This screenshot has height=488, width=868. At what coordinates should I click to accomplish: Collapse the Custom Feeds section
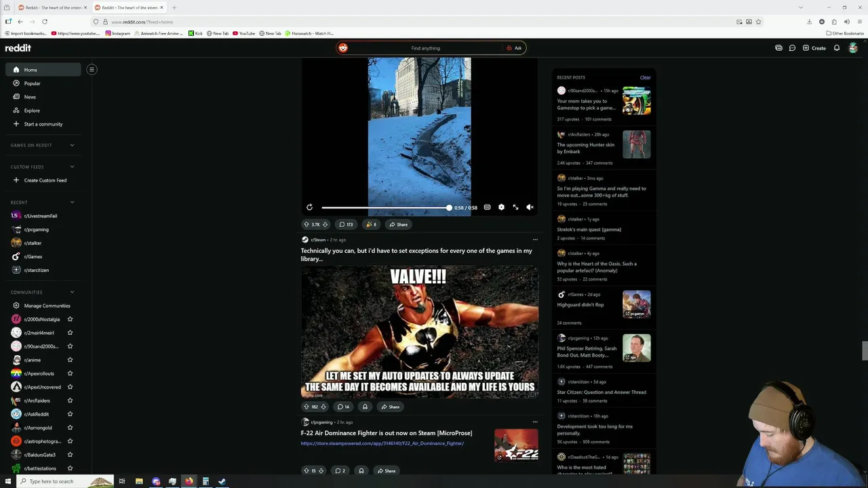[72, 167]
